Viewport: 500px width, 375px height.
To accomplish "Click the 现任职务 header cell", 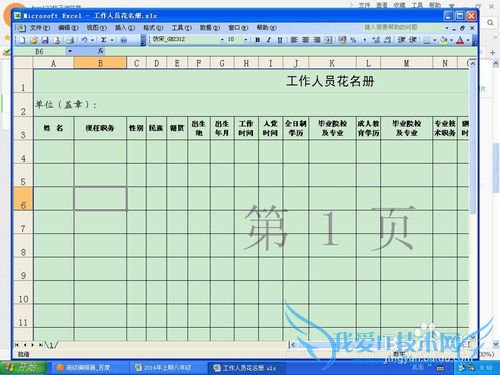I will pos(100,128).
